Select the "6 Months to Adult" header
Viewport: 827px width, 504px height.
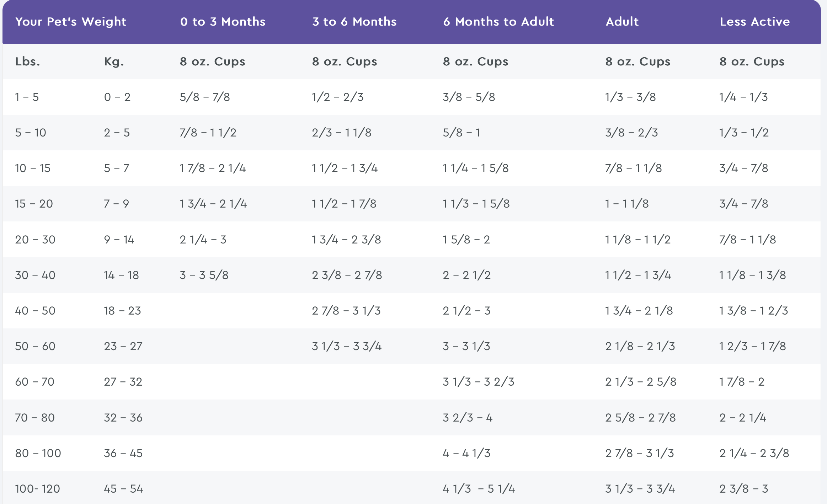(x=498, y=22)
